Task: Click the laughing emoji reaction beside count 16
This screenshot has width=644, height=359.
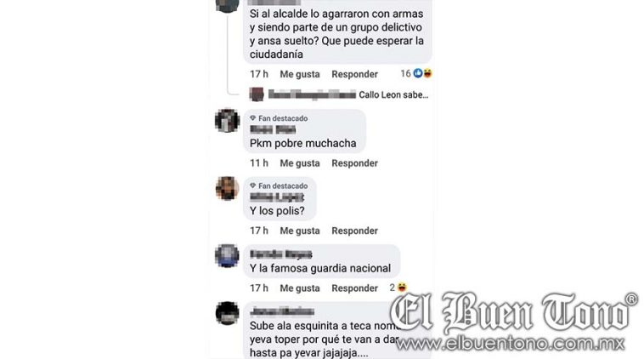Action: point(427,74)
